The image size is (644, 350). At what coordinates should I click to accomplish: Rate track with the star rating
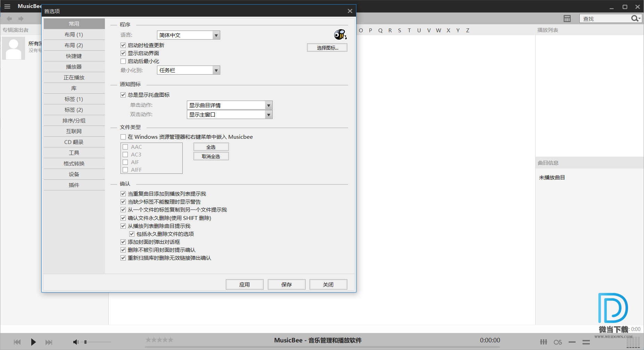159,340
